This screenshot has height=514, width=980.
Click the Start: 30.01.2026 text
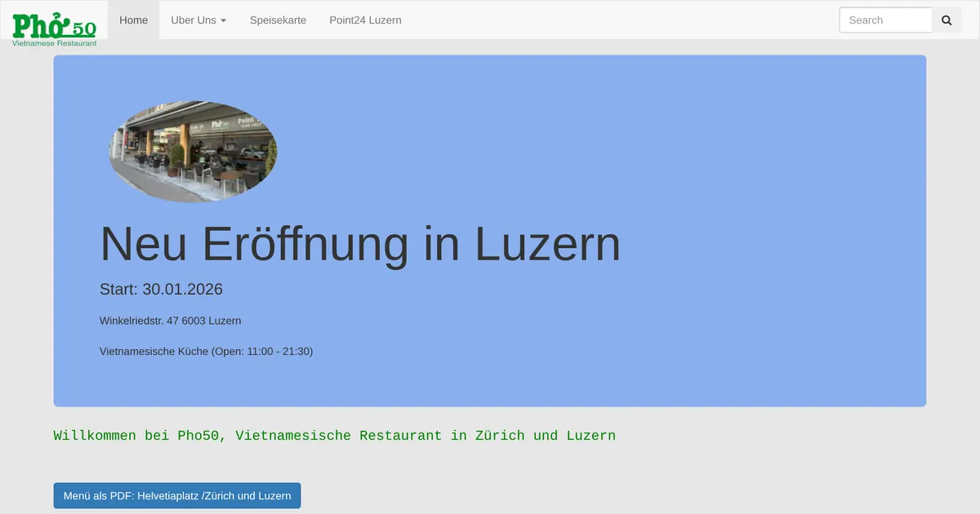click(x=161, y=290)
